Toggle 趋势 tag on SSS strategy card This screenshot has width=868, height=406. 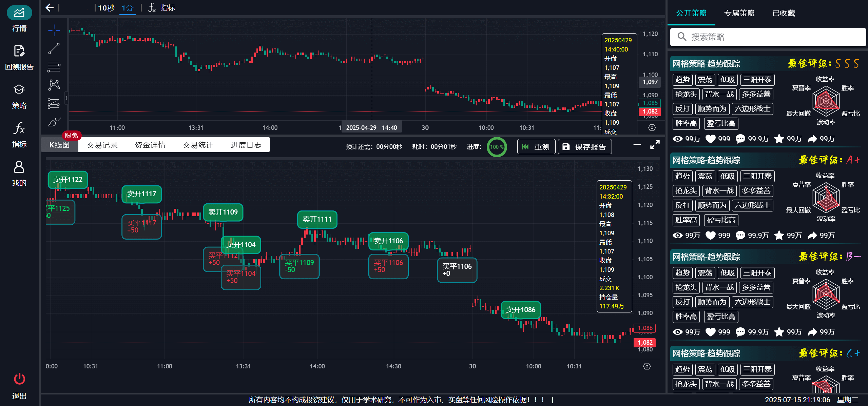pos(682,80)
